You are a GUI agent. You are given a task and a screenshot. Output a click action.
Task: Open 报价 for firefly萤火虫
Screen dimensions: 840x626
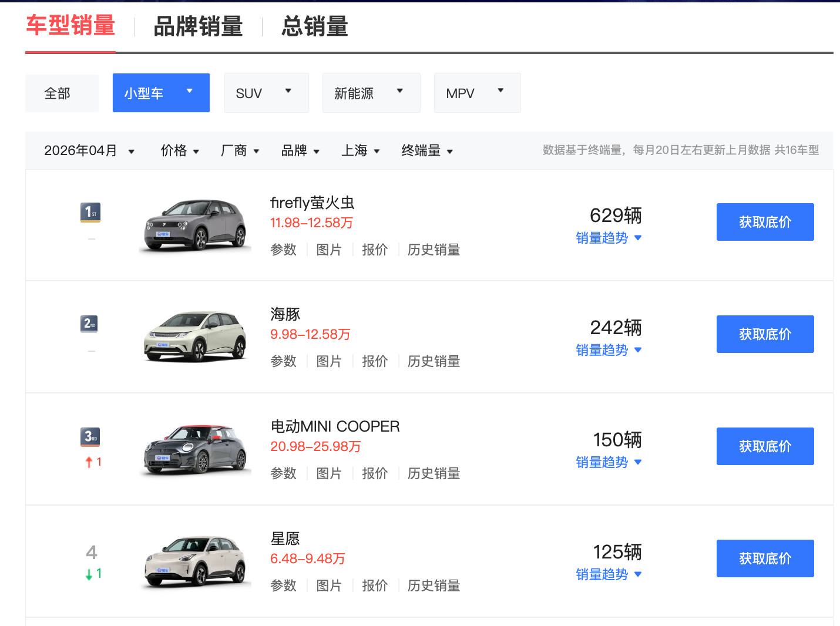375,250
